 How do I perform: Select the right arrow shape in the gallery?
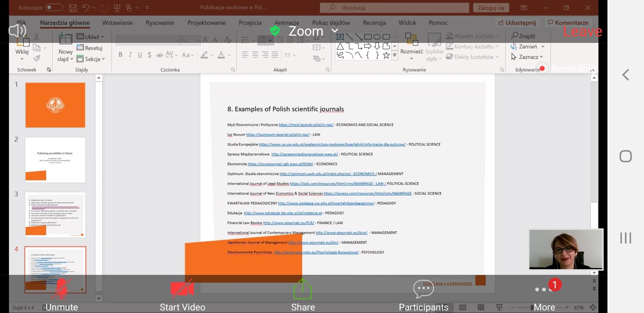pos(368,46)
